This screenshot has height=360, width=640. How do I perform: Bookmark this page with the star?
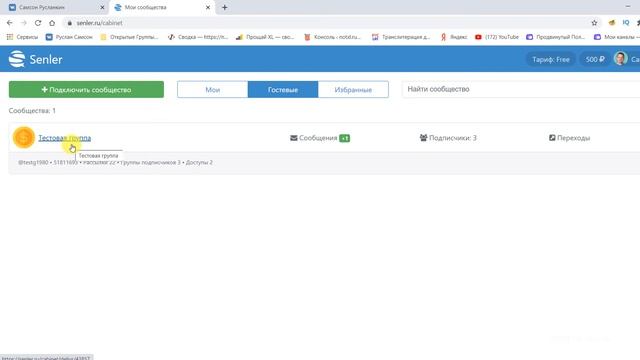(x=594, y=23)
